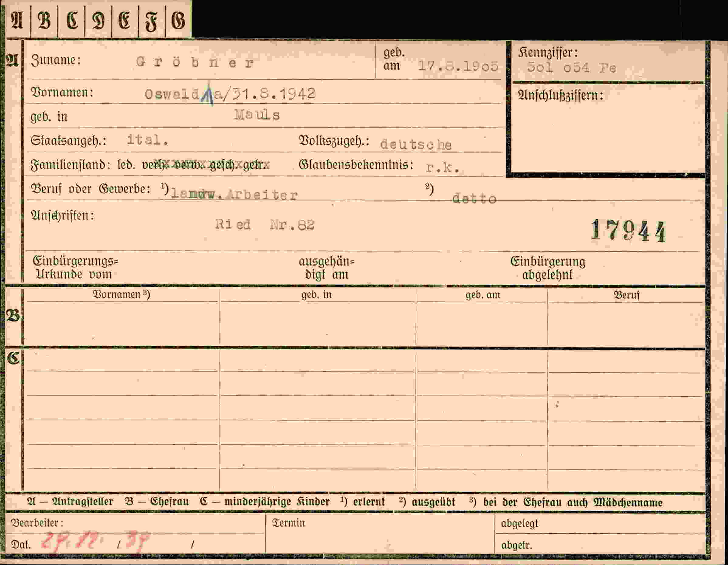Click the address 'Ried Nr.82'

pos(265,225)
